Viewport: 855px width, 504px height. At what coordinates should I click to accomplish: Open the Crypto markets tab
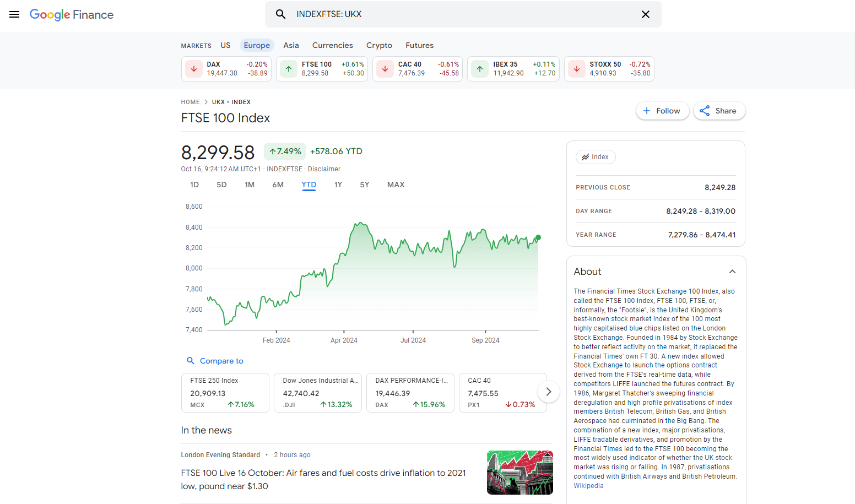380,45
